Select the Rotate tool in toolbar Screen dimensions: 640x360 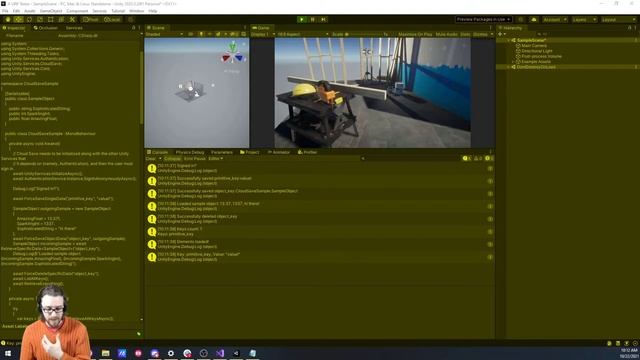pos(29,20)
